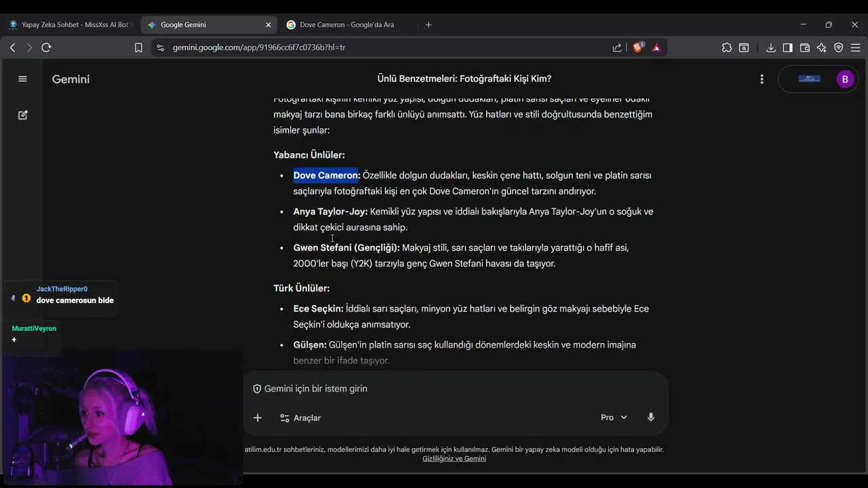Click the Ece Seçkin name

tap(318, 309)
